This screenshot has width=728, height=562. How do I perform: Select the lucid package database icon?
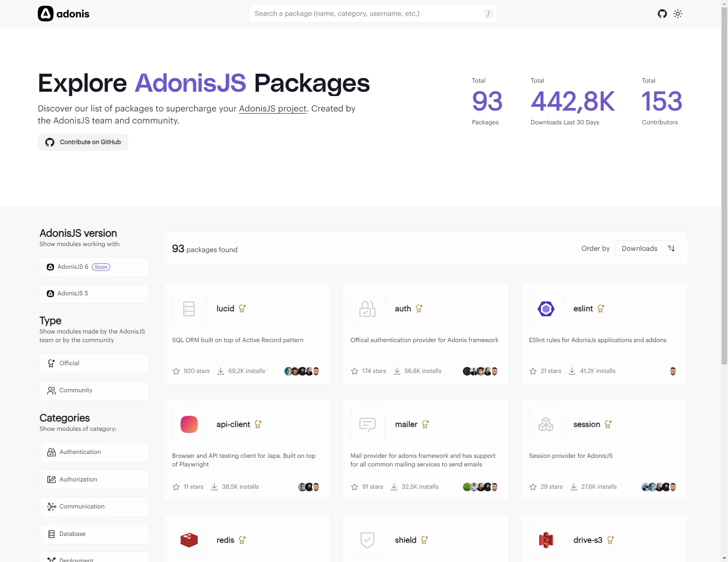pos(189,308)
